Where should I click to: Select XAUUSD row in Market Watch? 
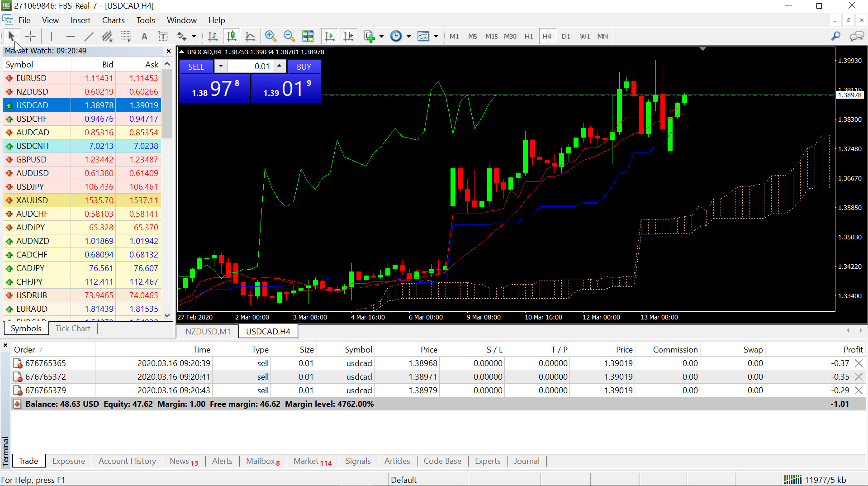82,200
